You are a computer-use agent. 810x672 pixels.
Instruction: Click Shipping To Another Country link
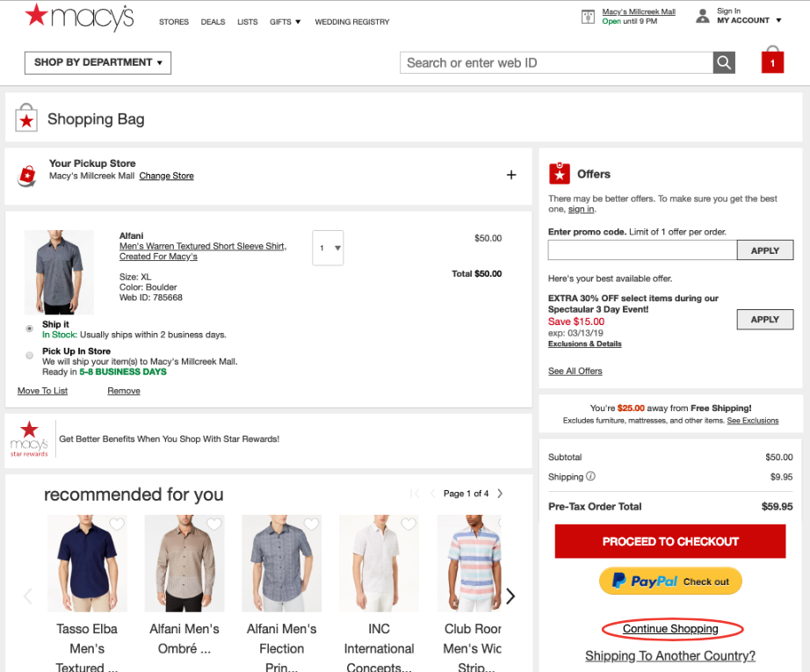coord(670,655)
